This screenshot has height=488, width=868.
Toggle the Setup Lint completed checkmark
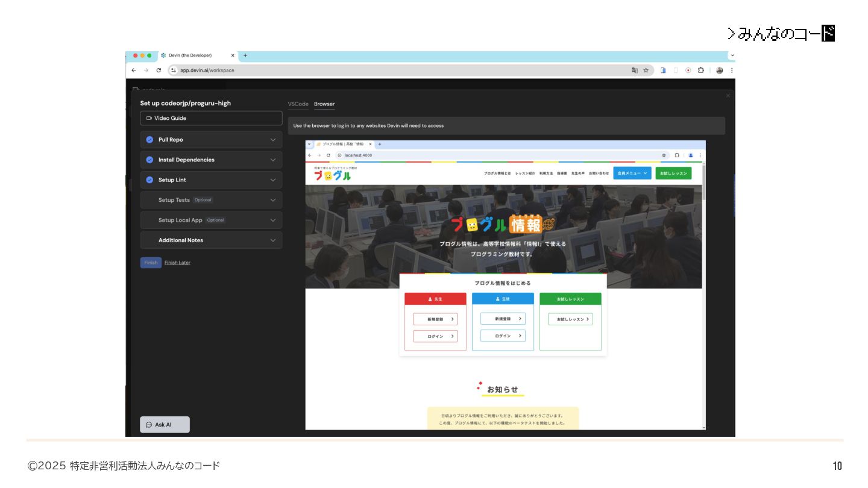(149, 180)
